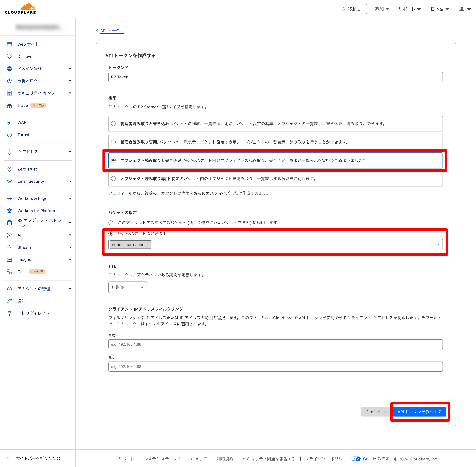The image size is (476, 467).
Task: Click サイドバーを折りたたむ collapse sidebar
Action: click(33, 458)
